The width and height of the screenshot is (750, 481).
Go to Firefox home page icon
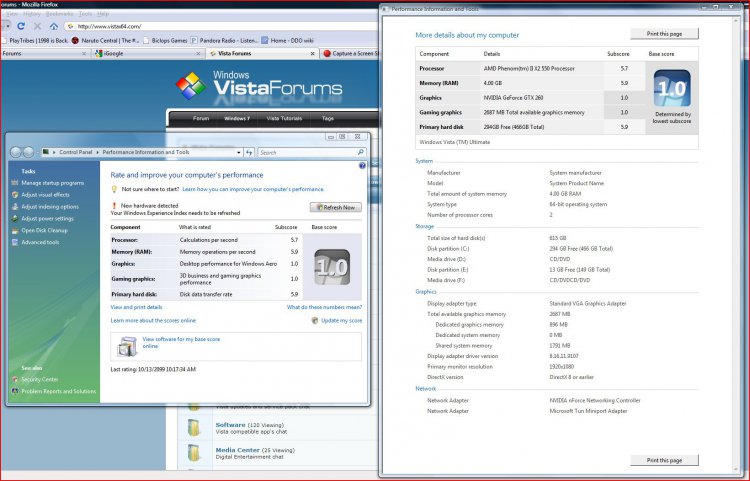pos(54,26)
